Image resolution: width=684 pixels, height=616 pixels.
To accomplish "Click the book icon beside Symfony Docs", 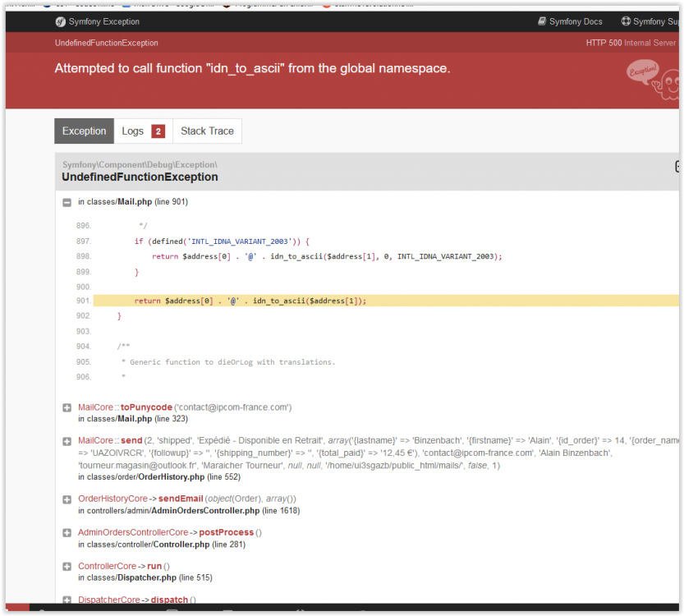I will pos(540,21).
